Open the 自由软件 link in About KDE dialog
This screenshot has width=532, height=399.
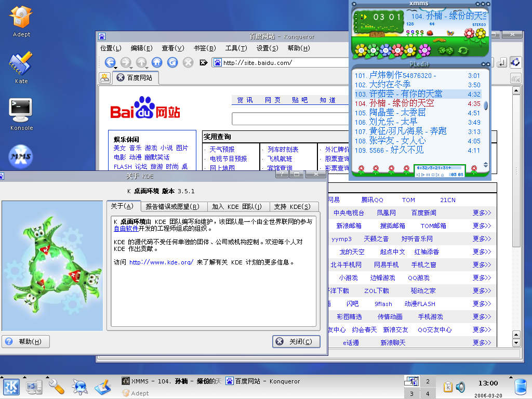pos(126,229)
